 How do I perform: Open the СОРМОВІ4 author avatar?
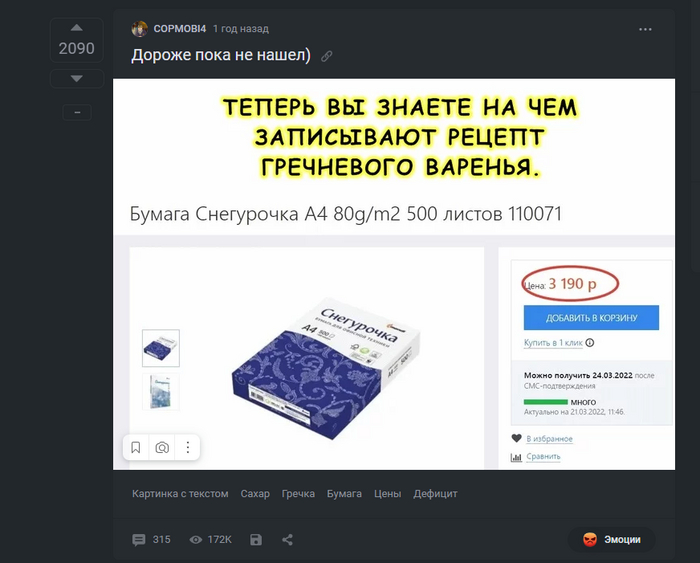click(x=139, y=29)
